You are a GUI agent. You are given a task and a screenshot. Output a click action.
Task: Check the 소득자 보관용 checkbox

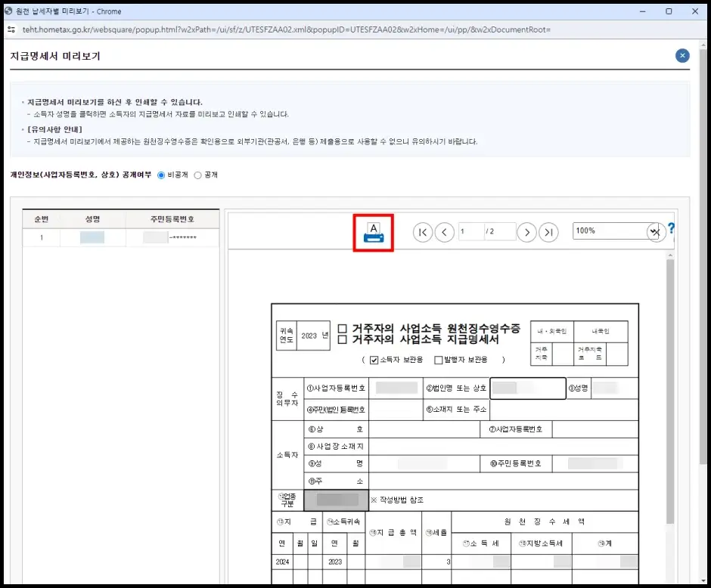(x=374, y=360)
